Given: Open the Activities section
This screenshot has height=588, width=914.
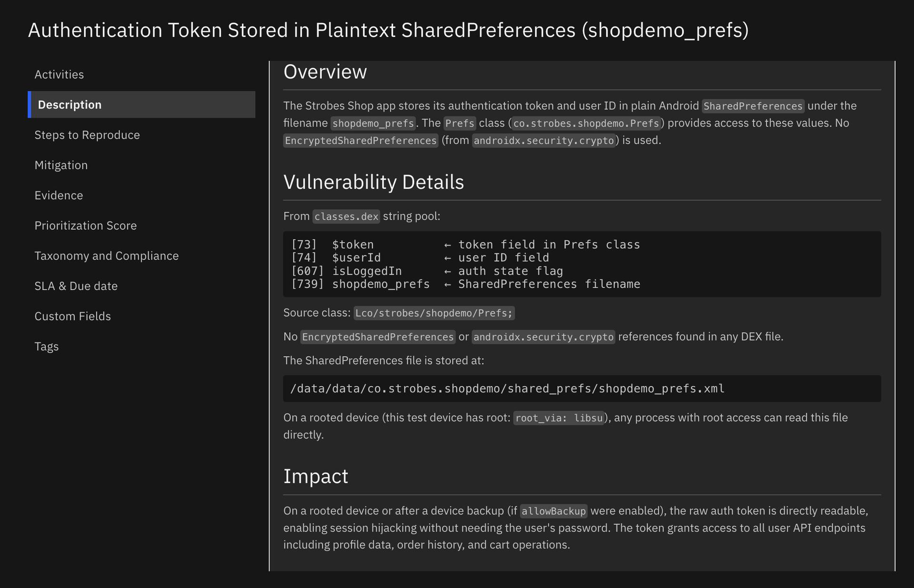Looking at the screenshot, I should point(59,74).
